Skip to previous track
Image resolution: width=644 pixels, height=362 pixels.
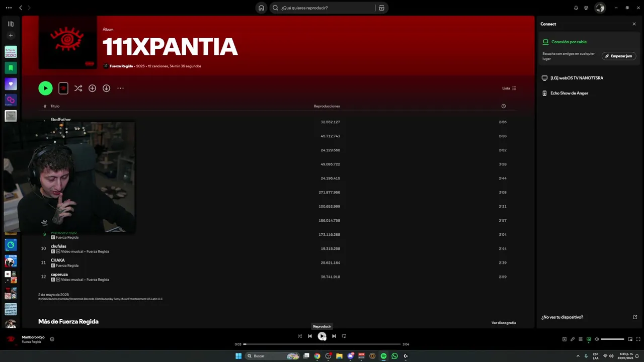tap(310, 336)
